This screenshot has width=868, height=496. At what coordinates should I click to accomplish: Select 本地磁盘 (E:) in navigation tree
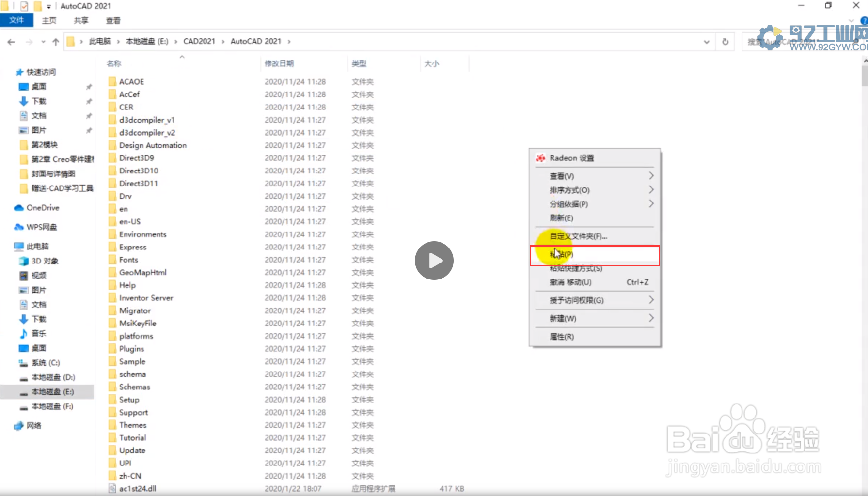pos(47,392)
